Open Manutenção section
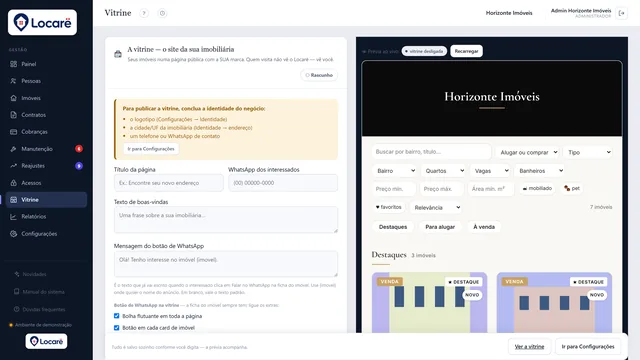The image size is (640, 360). click(46, 149)
